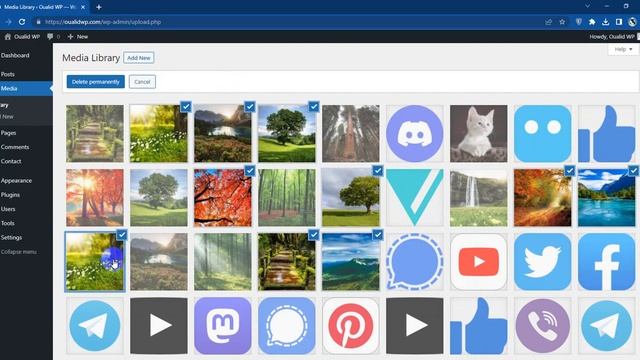Image resolution: width=640 pixels, height=360 pixels.
Task: Open the Howdy, Oualid WP account menu
Action: point(613,36)
